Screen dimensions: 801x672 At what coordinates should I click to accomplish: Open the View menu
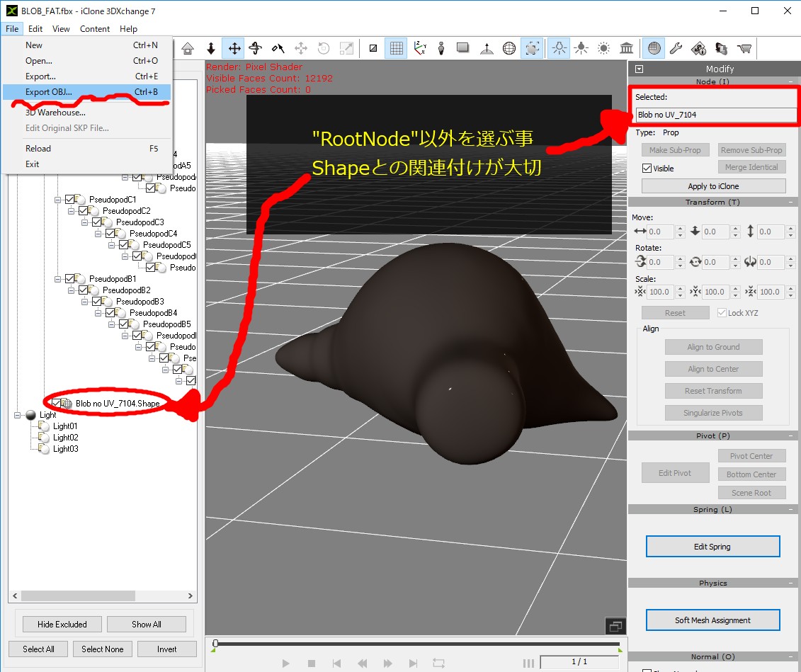tap(61, 28)
